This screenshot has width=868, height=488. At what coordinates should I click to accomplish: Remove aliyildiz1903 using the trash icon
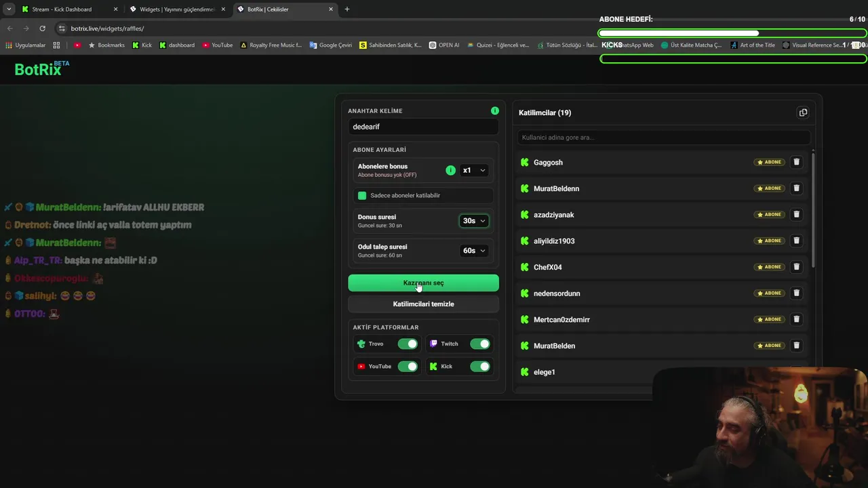(797, 241)
